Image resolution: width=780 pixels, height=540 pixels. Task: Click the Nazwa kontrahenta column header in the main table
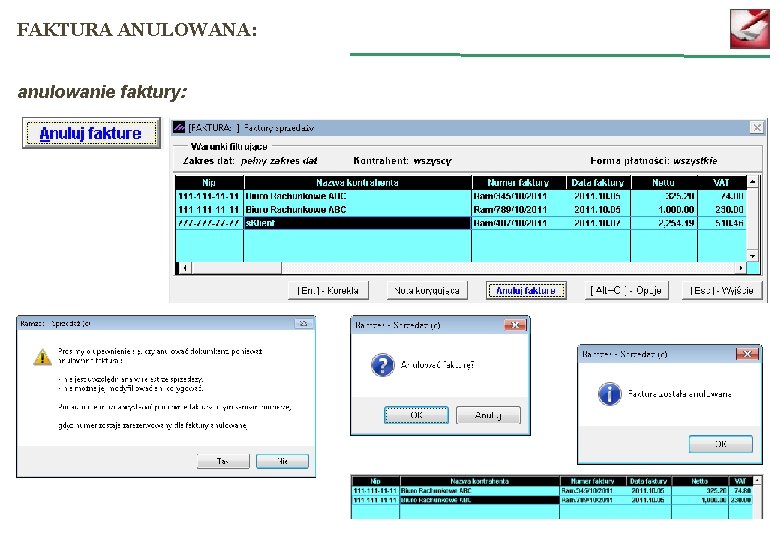357,182
